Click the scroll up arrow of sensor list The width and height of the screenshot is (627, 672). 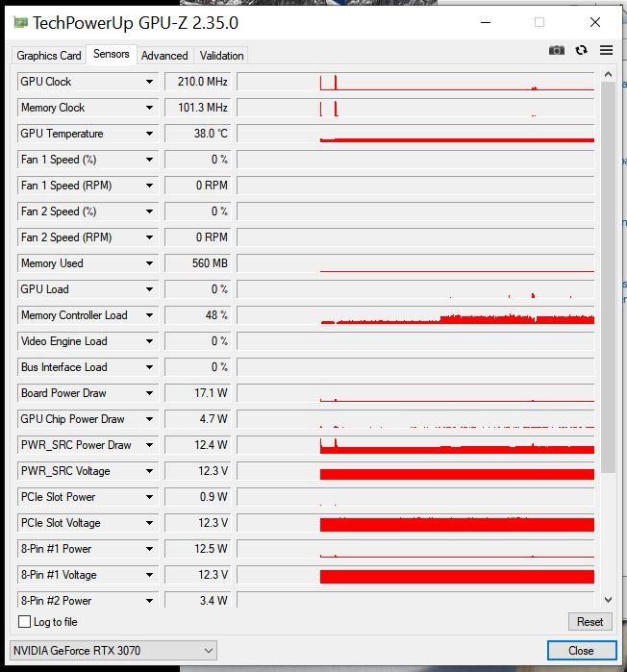(608, 75)
